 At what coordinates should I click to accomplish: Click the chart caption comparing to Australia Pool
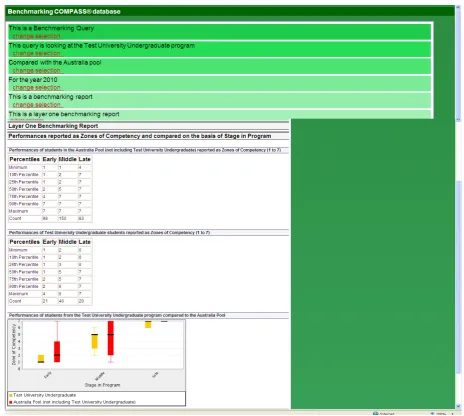(x=117, y=315)
